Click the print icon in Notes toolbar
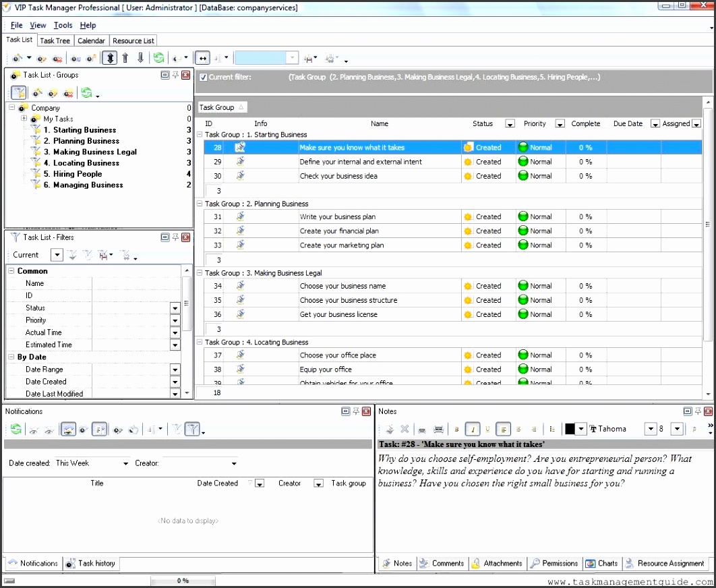Screen dimensions: 716x588 [x=422, y=430]
